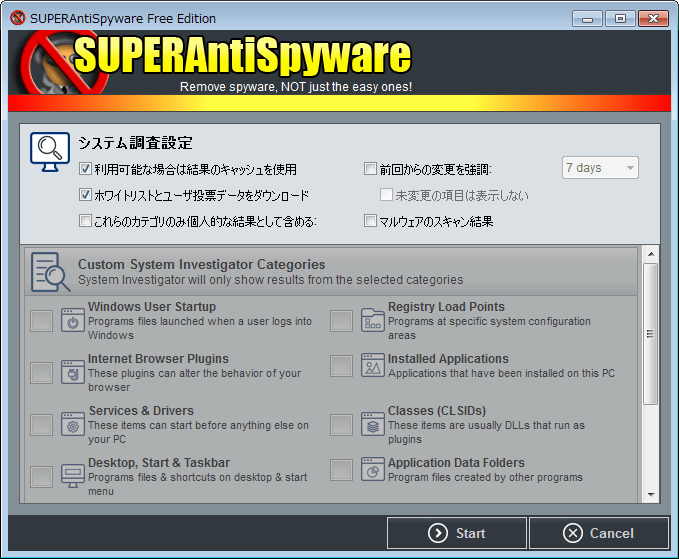Click the Custom System Investigator document-search icon
This screenshot has height=559, width=679.
click(51, 272)
